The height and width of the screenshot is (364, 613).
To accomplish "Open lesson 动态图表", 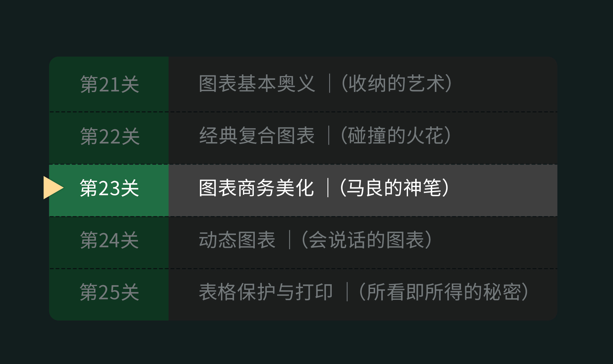I will [x=237, y=240].
